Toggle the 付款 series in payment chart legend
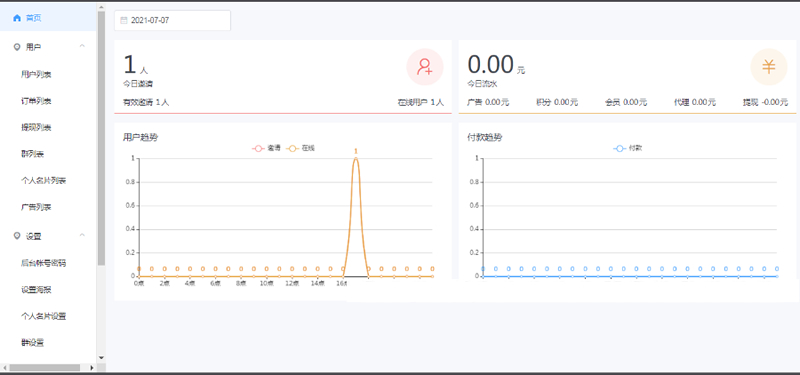Viewport: 800px width, 375px height. click(628, 148)
